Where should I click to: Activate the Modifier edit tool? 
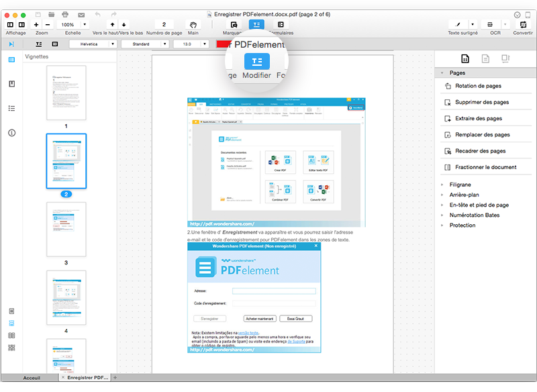click(x=256, y=25)
